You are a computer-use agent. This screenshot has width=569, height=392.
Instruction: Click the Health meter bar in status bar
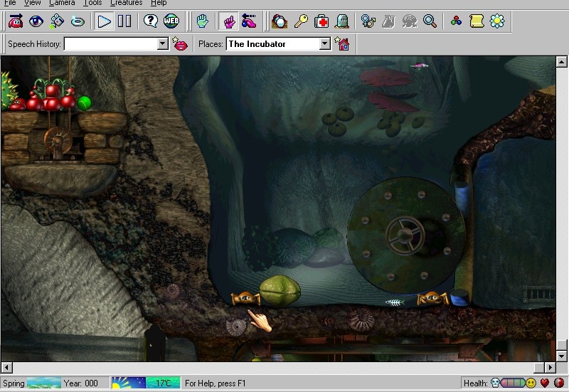513,383
